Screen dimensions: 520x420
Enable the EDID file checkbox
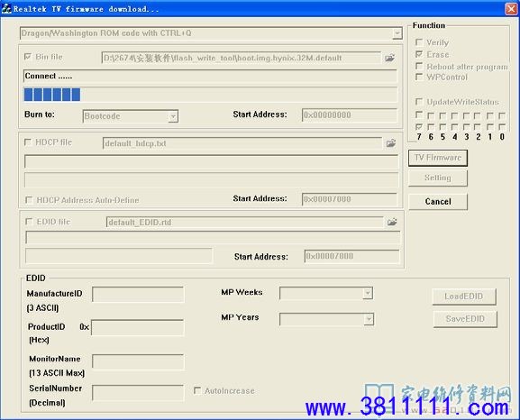29,222
